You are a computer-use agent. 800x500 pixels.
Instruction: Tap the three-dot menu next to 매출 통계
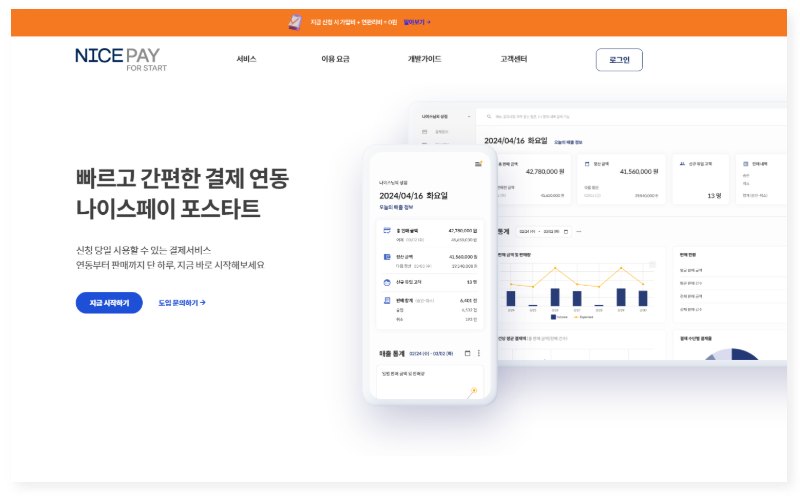[x=479, y=353]
